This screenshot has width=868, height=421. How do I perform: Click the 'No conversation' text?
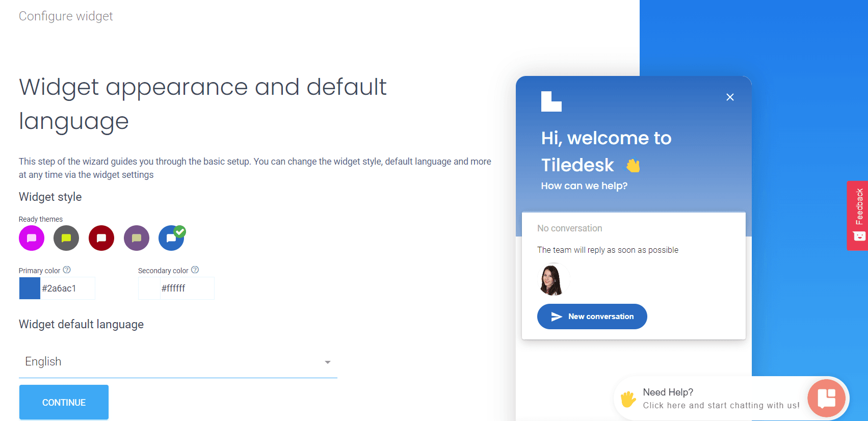[570, 228]
